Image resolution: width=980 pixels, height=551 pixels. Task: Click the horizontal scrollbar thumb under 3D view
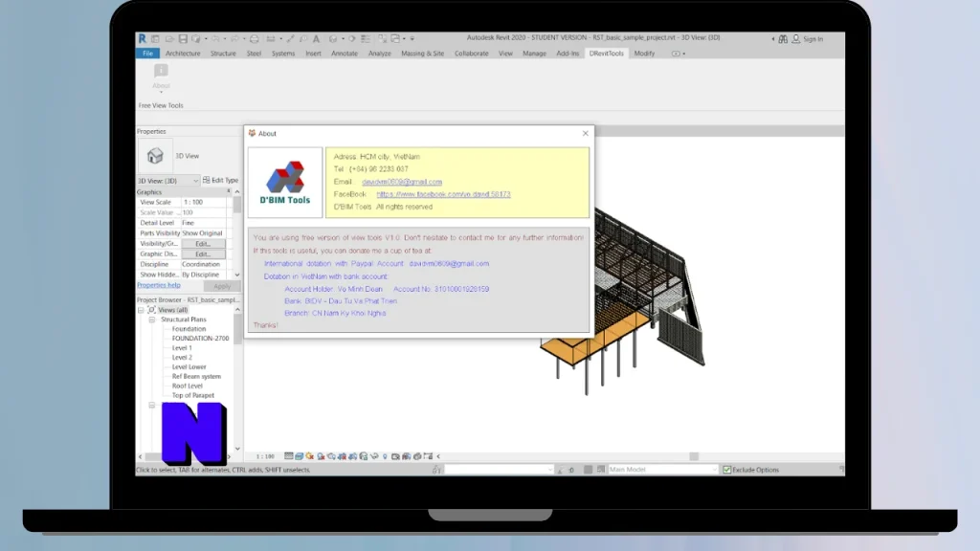(694, 456)
